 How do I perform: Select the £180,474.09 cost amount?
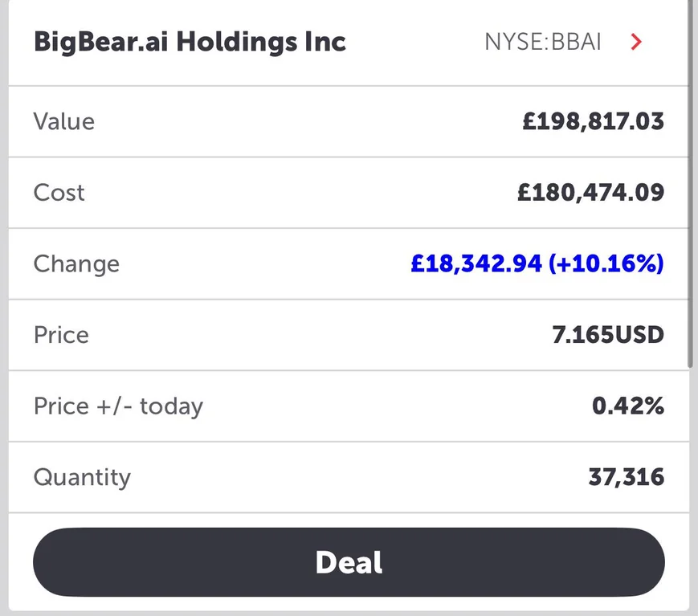(590, 193)
